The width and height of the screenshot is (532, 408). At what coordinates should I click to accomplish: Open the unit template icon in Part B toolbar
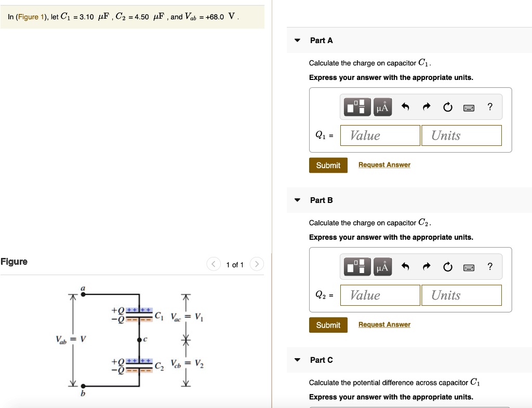point(357,266)
